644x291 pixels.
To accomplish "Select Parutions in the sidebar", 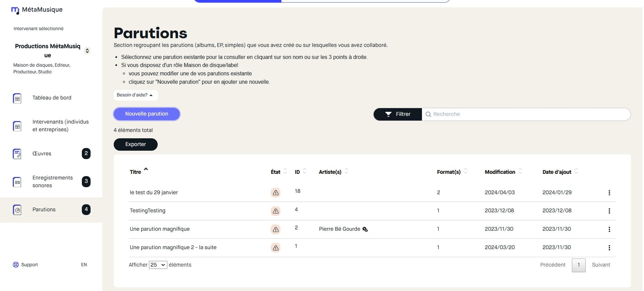I will 44,210.
